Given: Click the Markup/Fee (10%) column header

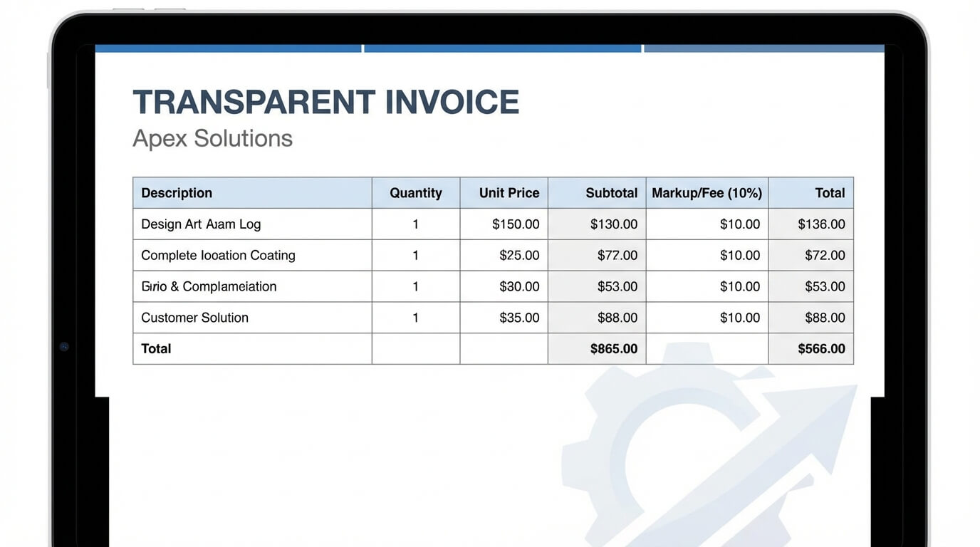Looking at the screenshot, I should 707,193.
